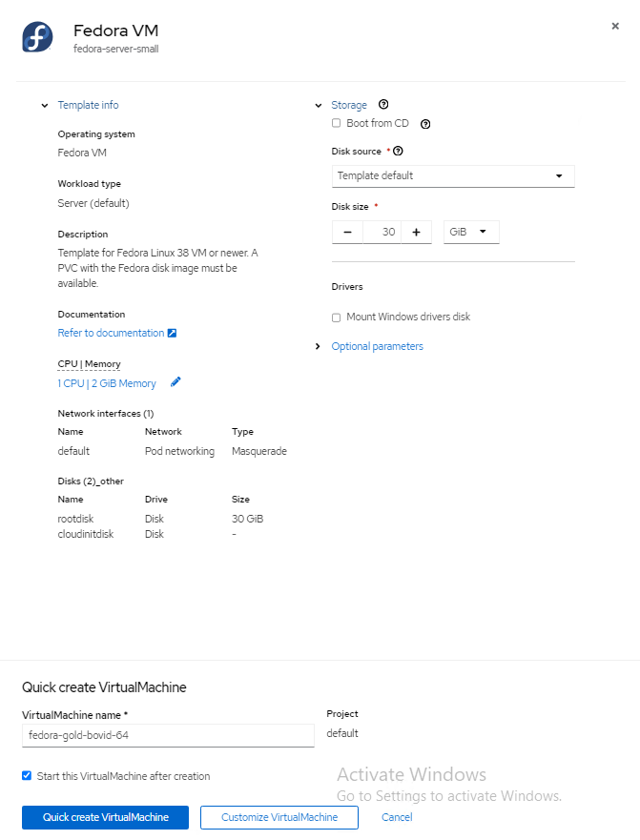Viewport: 640px width, 840px height.
Task: Click the Customize VirtualMachine button
Action: point(279,817)
